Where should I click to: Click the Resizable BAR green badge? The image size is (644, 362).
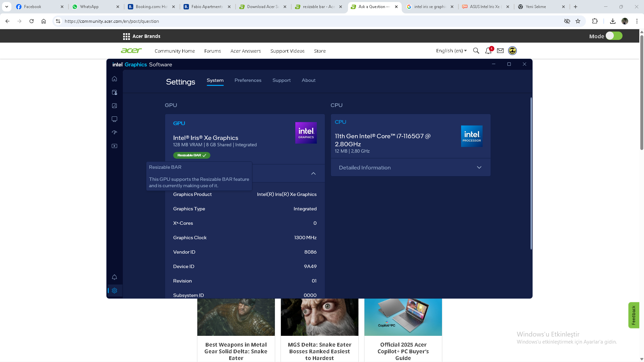pos(192,155)
